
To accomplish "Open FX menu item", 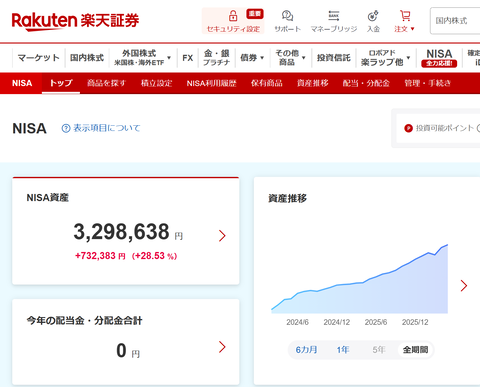I will pyautogui.click(x=188, y=58).
